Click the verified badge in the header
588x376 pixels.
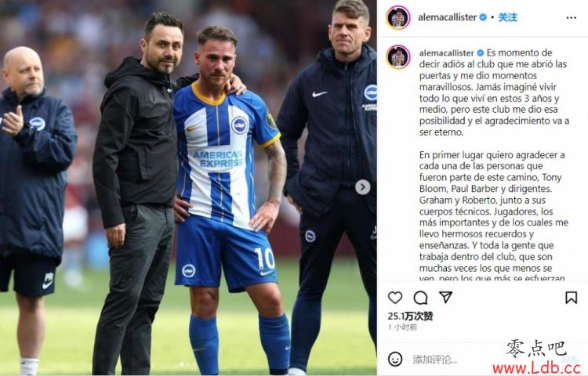[x=484, y=17]
